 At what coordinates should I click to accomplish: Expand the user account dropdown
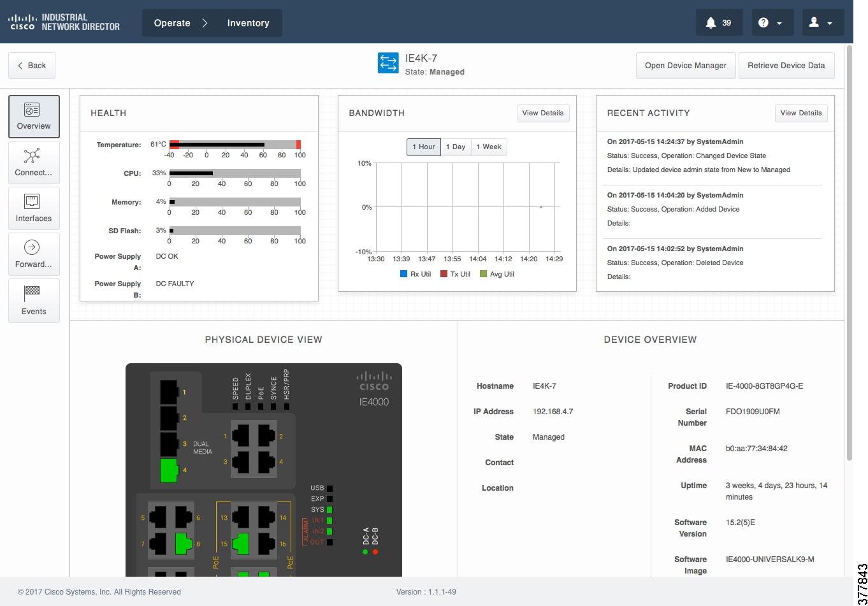point(822,23)
